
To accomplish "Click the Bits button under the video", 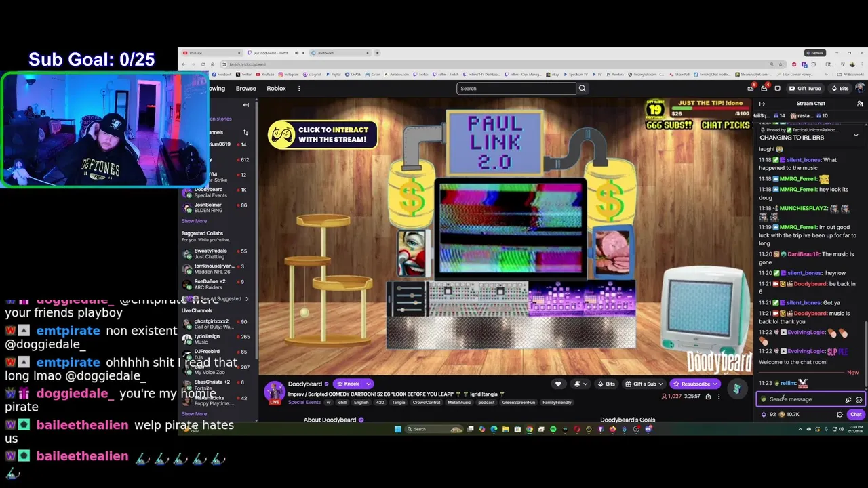I will [607, 384].
